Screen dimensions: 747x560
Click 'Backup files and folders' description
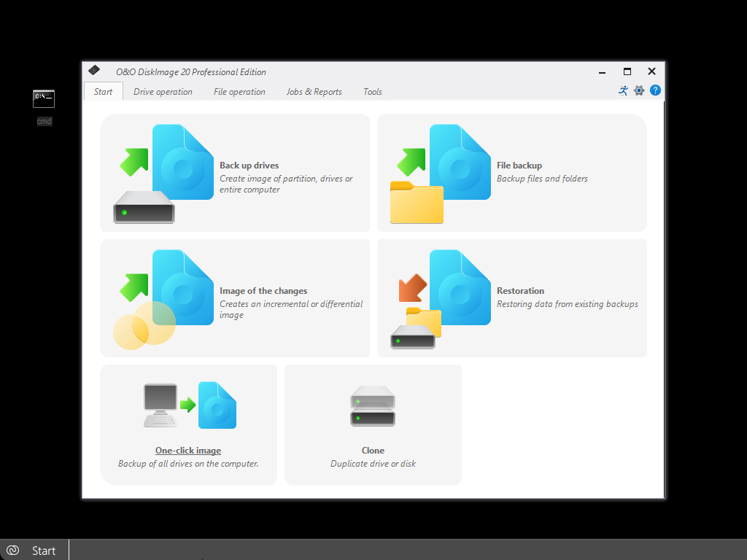542,179
